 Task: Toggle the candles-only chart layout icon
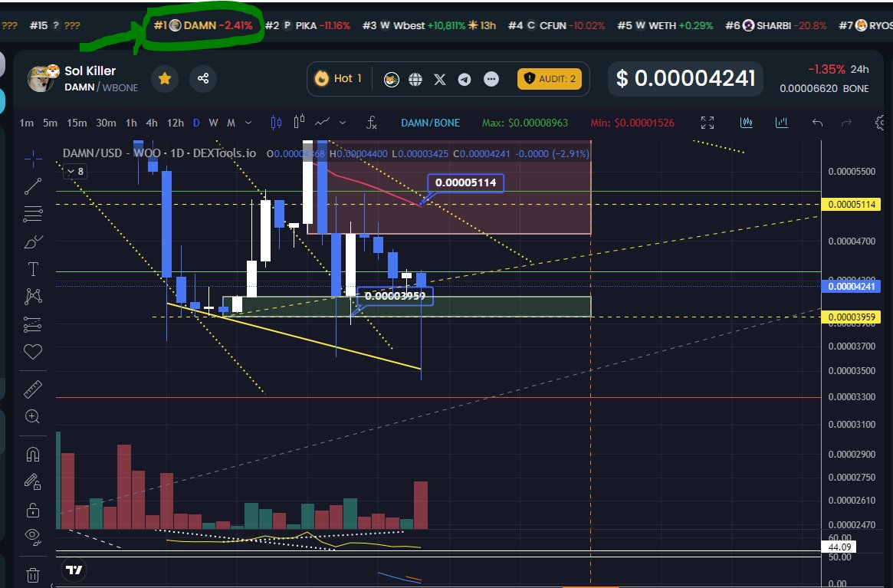[x=746, y=122]
